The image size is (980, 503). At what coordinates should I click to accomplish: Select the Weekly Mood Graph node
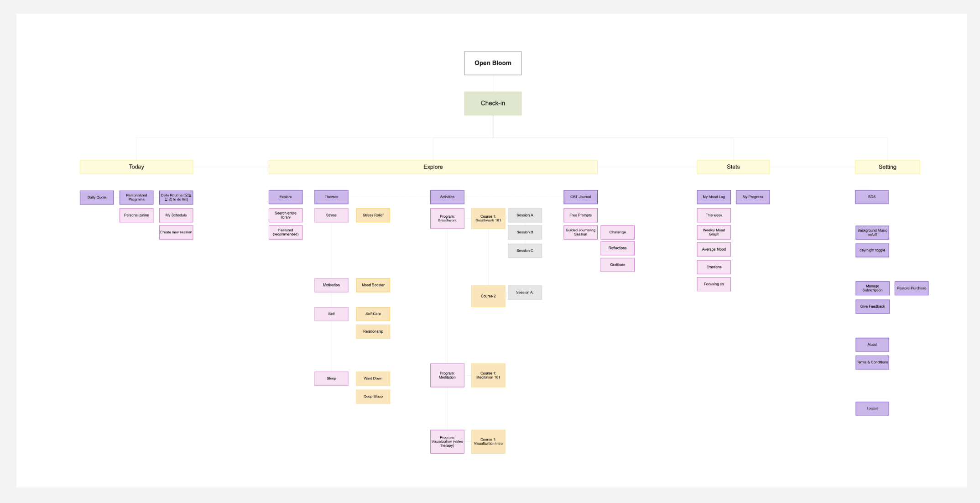tap(714, 232)
